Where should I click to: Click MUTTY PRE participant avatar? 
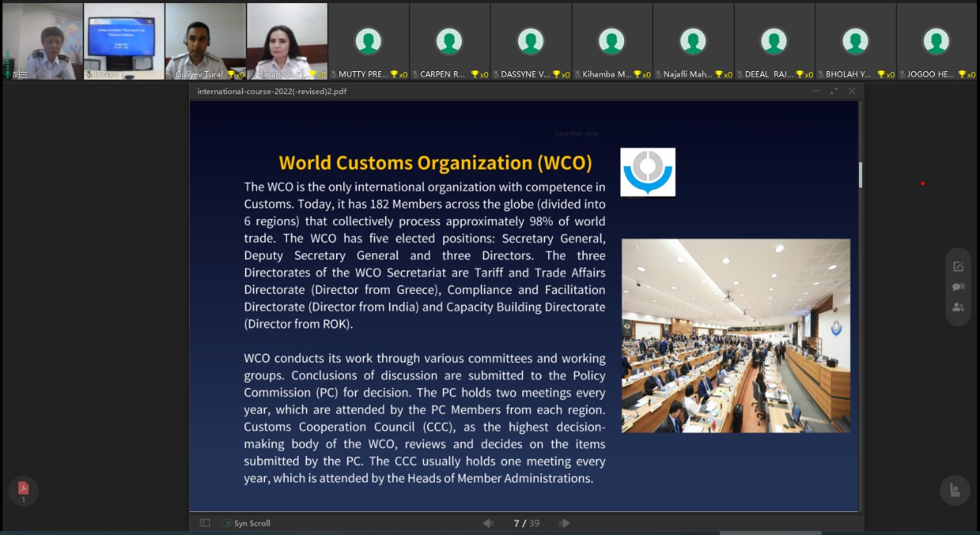click(x=368, y=41)
